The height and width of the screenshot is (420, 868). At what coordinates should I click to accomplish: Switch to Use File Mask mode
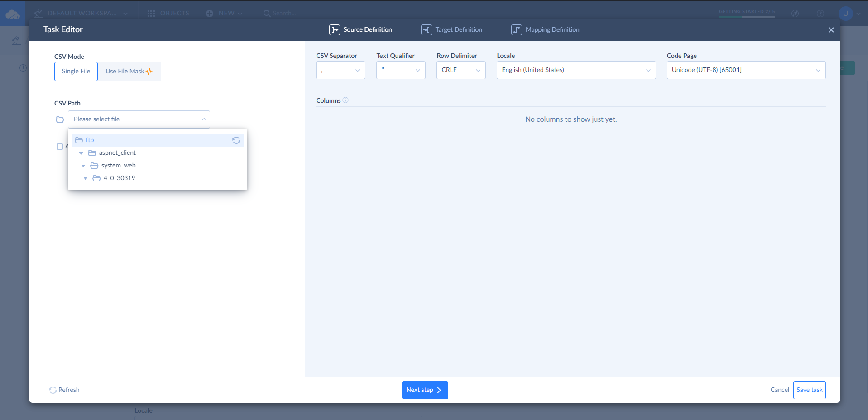[x=129, y=72]
